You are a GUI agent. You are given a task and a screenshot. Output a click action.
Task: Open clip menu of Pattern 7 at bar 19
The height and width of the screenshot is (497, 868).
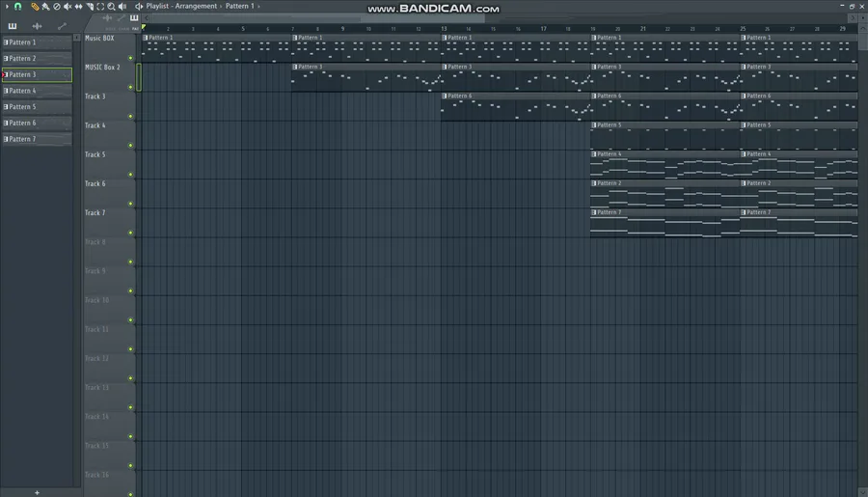pos(594,212)
